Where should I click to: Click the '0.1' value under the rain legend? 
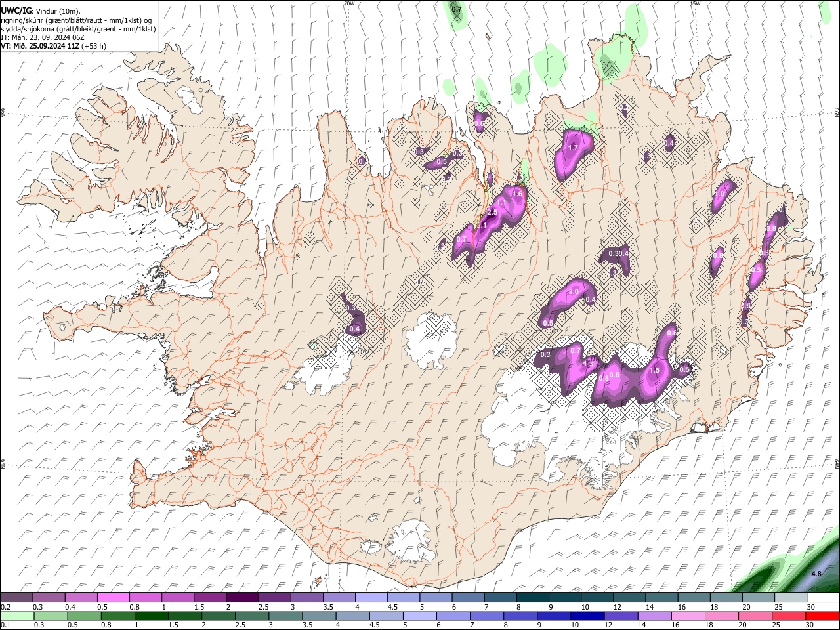5,625
